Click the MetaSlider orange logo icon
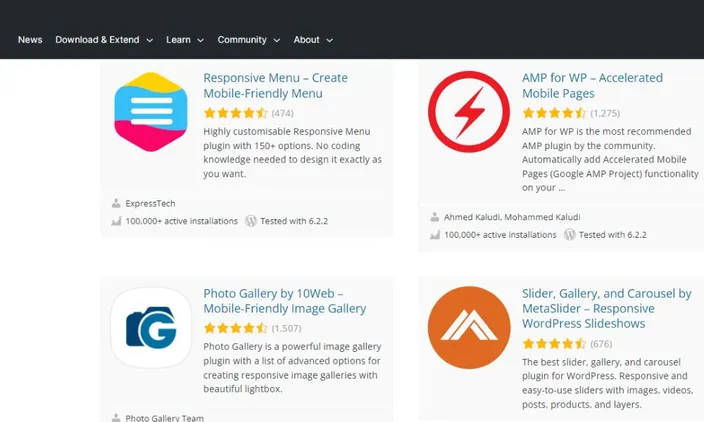Viewport: 704px width, 422px height. pos(469,327)
